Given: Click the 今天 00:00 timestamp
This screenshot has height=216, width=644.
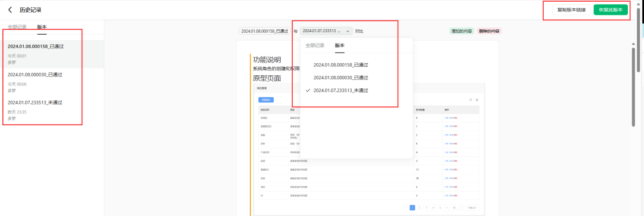Looking at the screenshot, I should [x=17, y=84].
